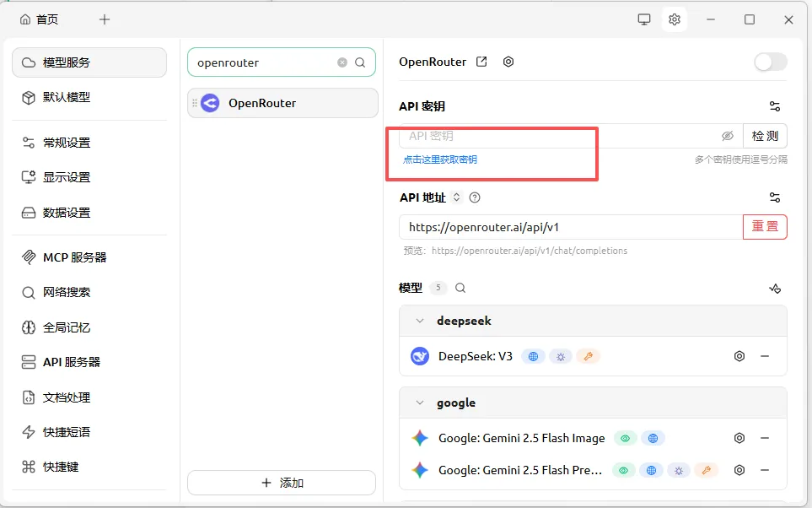Viewport: 812px width, 508px height.
Task: Open API 地址 help question icon
Action: coord(475,197)
